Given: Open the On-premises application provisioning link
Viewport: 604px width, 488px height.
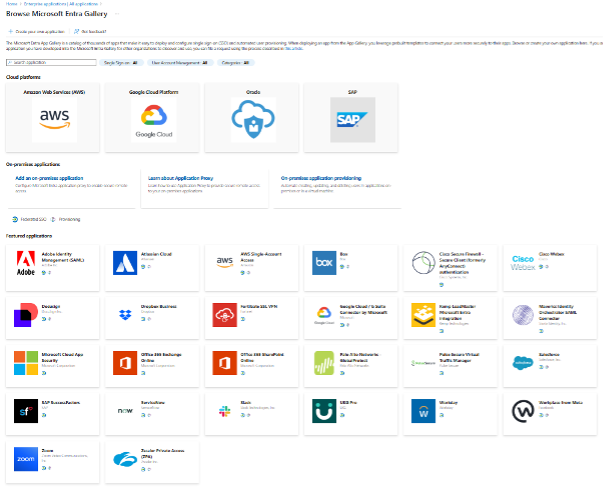Looking at the screenshot, I should (321, 178).
